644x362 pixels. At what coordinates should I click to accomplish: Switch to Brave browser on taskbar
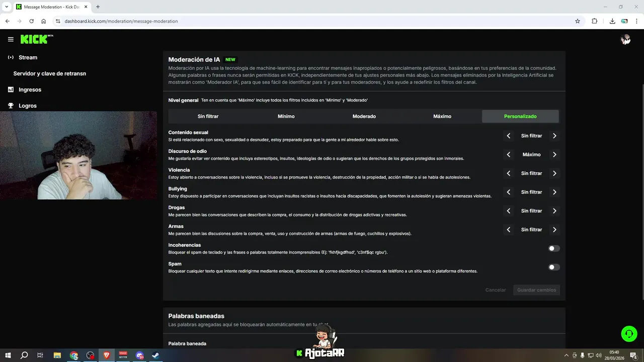[106, 355]
